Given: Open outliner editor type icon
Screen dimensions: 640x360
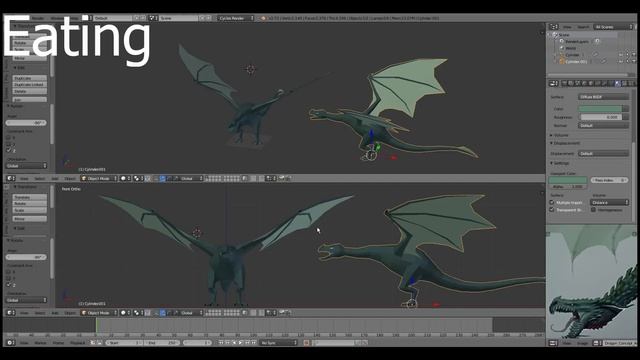Looking at the screenshot, I should pos(554,27).
